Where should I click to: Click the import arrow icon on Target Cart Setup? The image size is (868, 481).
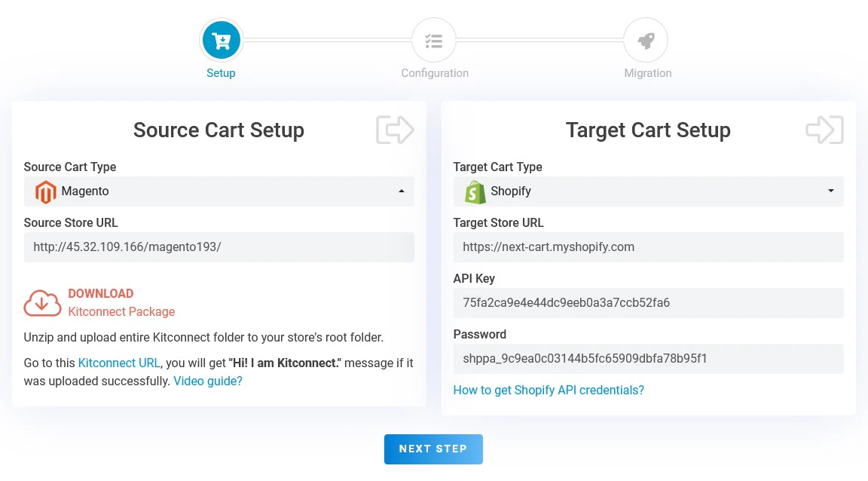824,130
